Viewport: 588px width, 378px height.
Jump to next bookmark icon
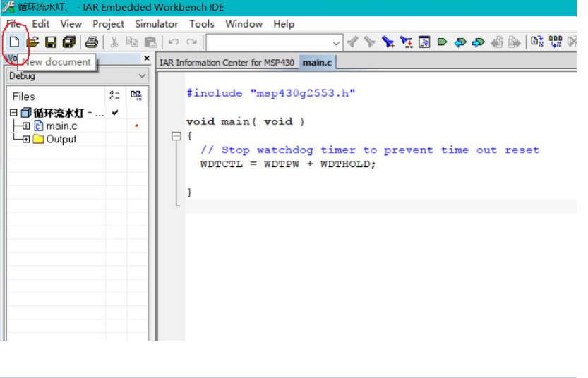coord(478,42)
